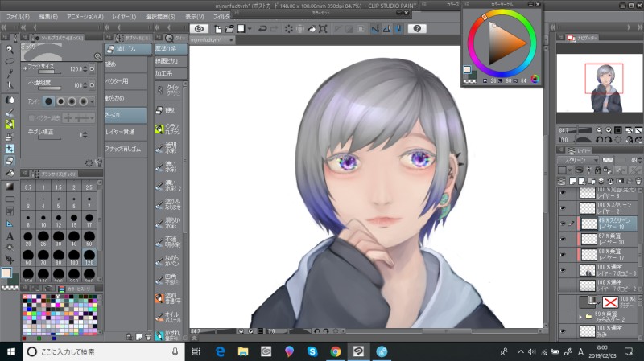
Task: Click the help question mark icon
Action: (x=417, y=29)
